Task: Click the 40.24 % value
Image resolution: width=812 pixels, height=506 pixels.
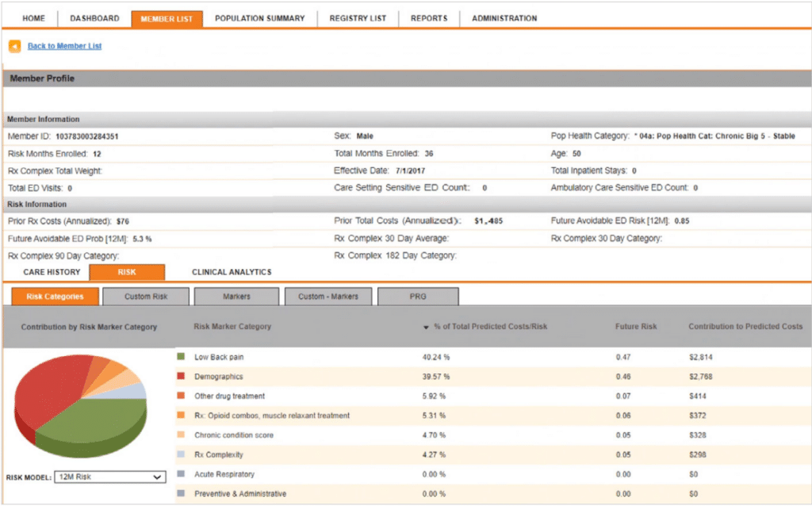Action: point(436,357)
